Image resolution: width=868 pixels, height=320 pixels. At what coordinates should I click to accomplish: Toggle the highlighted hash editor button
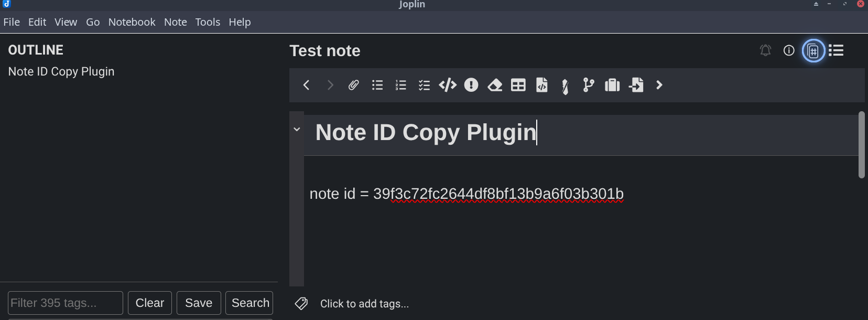coord(813,51)
